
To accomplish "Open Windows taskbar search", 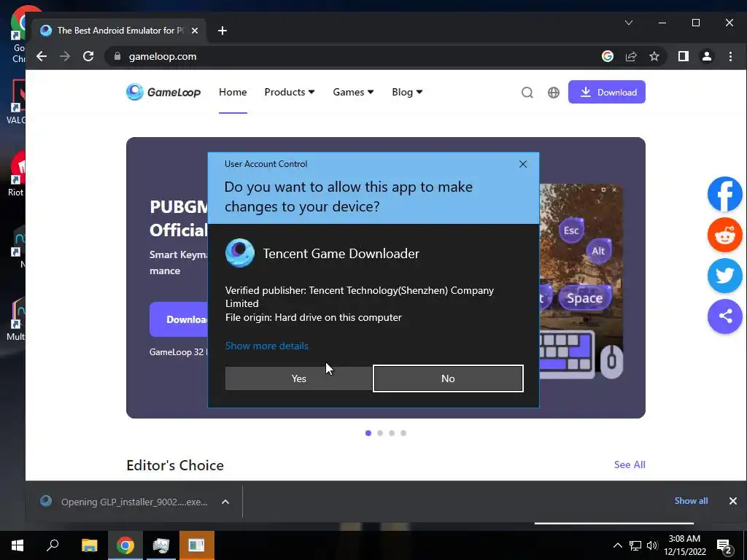I will [x=53, y=545].
